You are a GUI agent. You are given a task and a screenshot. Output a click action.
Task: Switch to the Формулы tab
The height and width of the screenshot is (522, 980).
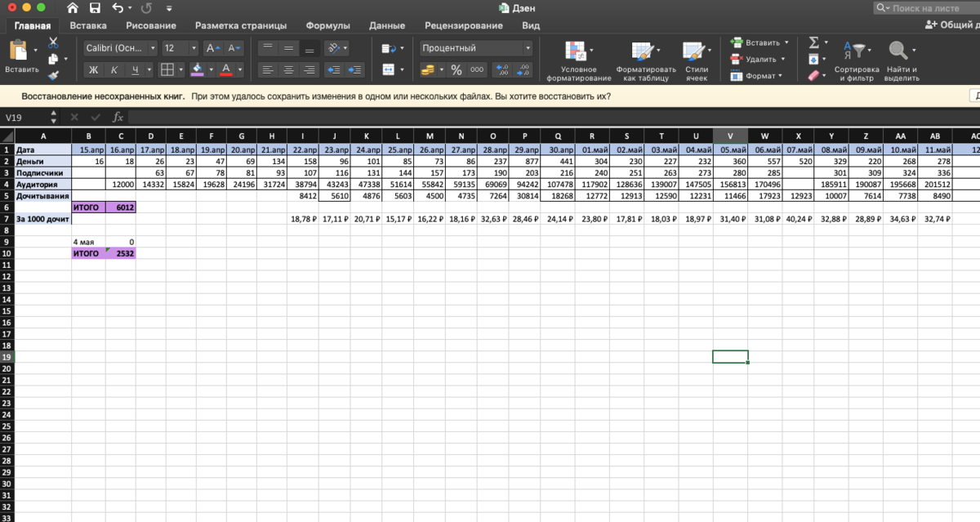pyautogui.click(x=327, y=25)
